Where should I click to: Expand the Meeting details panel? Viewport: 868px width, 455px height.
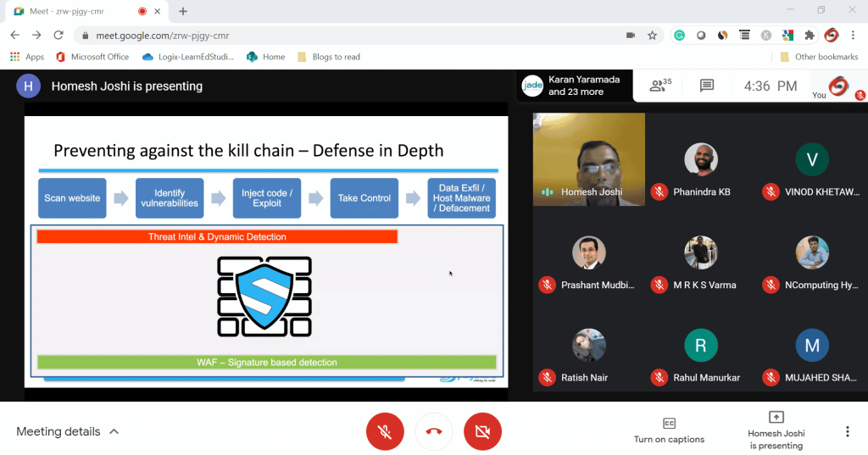click(x=68, y=431)
